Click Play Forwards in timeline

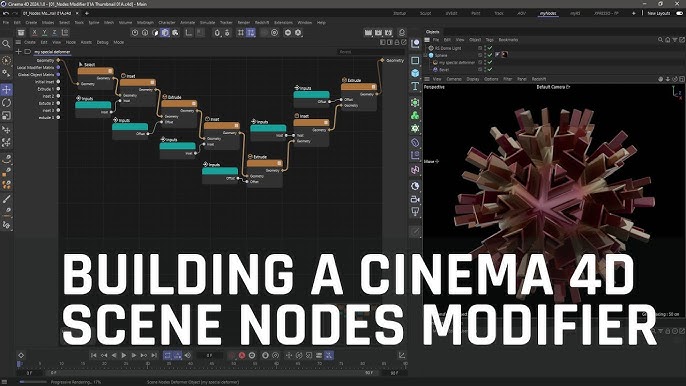tap(124, 355)
